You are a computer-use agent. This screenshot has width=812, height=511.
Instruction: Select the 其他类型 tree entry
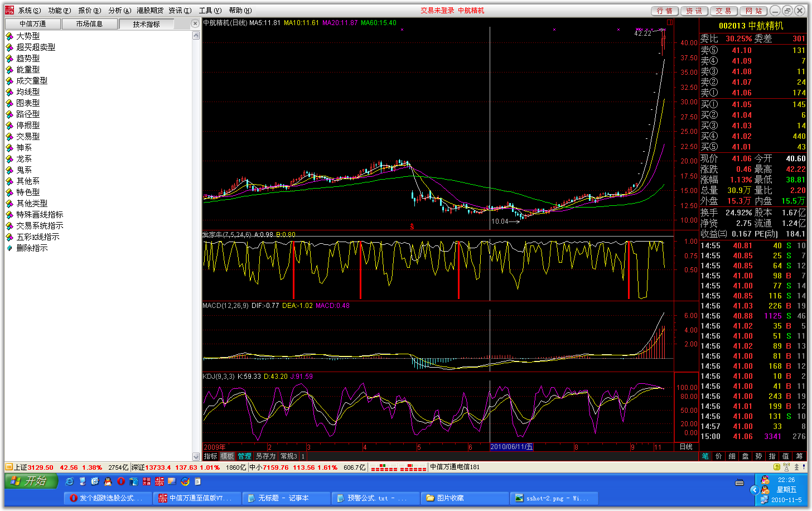tap(32, 204)
